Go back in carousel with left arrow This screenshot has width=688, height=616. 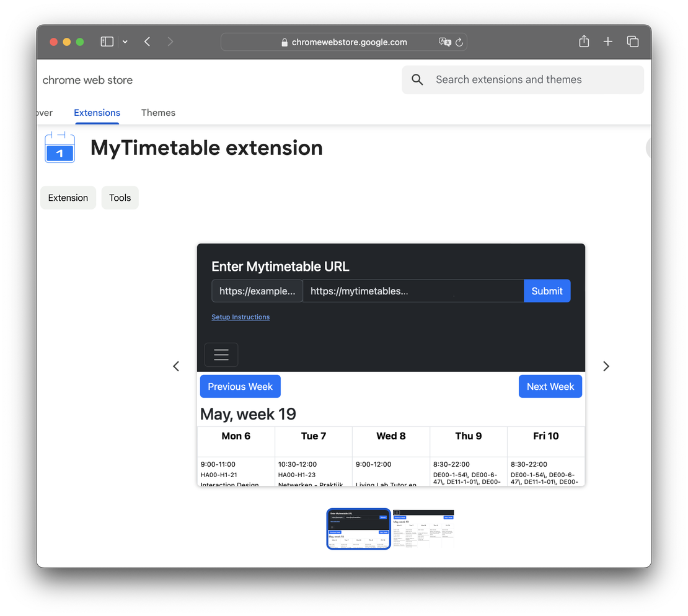pyautogui.click(x=176, y=366)
